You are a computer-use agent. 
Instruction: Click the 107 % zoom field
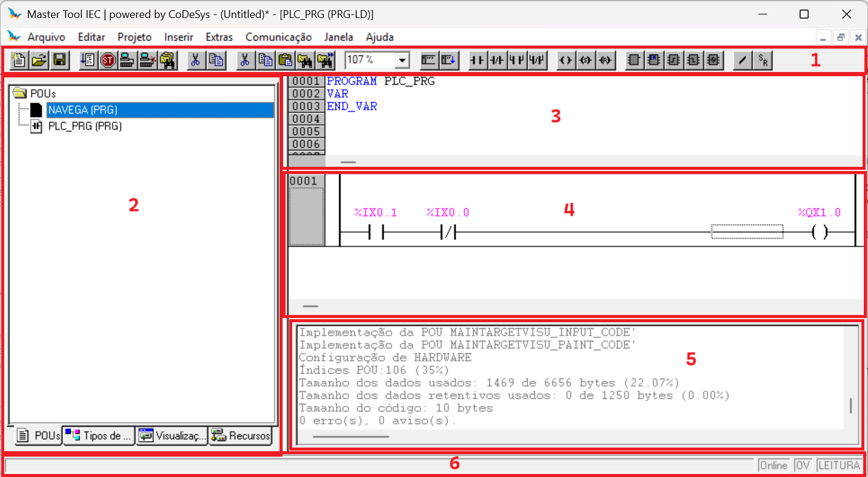click(370, 60)
